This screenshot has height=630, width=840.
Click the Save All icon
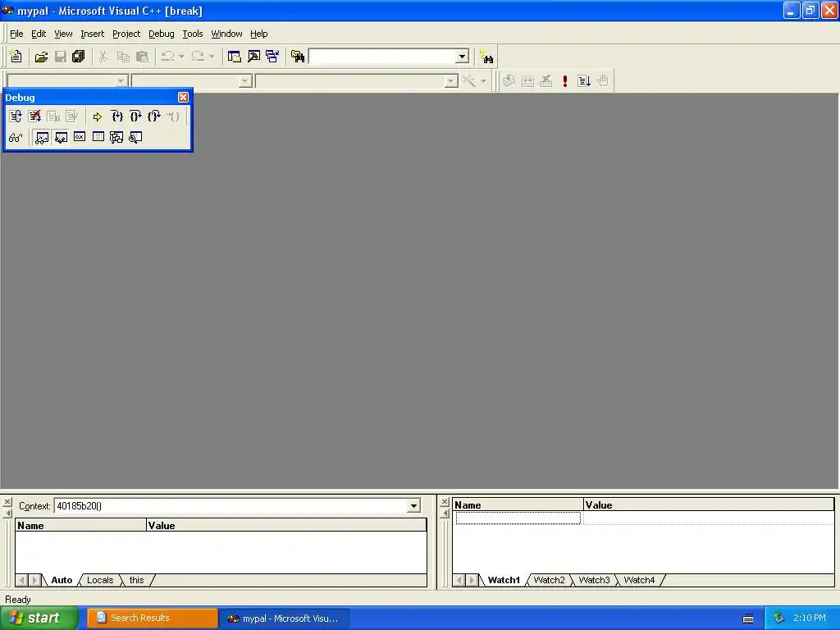coord(79,57)
